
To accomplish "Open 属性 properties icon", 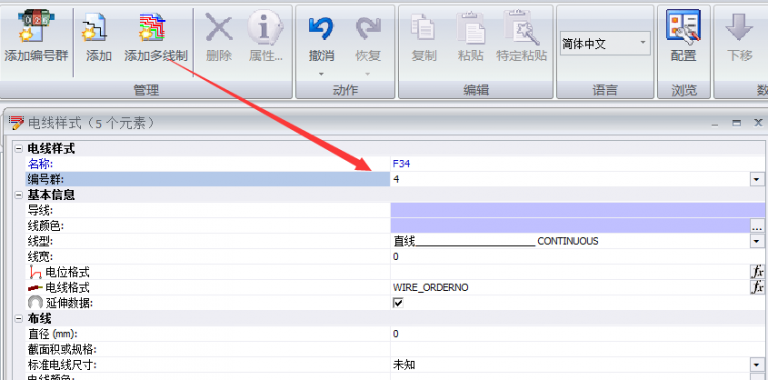I will pos(264,27).
